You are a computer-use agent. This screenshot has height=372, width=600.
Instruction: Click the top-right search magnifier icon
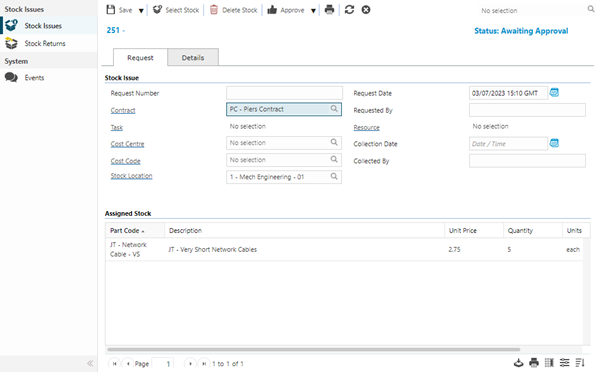pos(591,9)
